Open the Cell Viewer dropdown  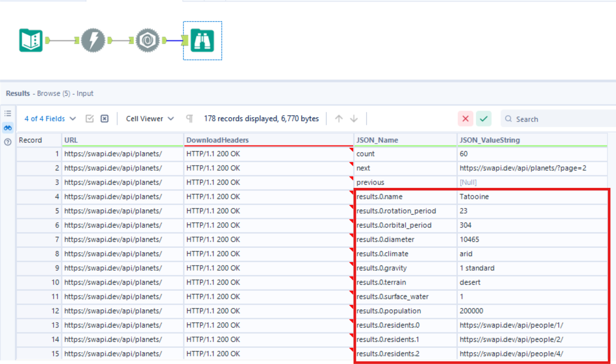[149, 119]
